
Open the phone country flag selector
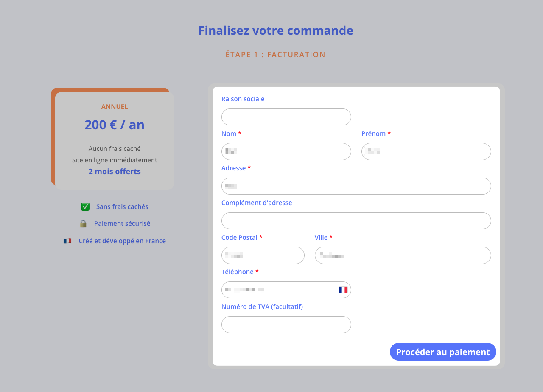(343, 290)
